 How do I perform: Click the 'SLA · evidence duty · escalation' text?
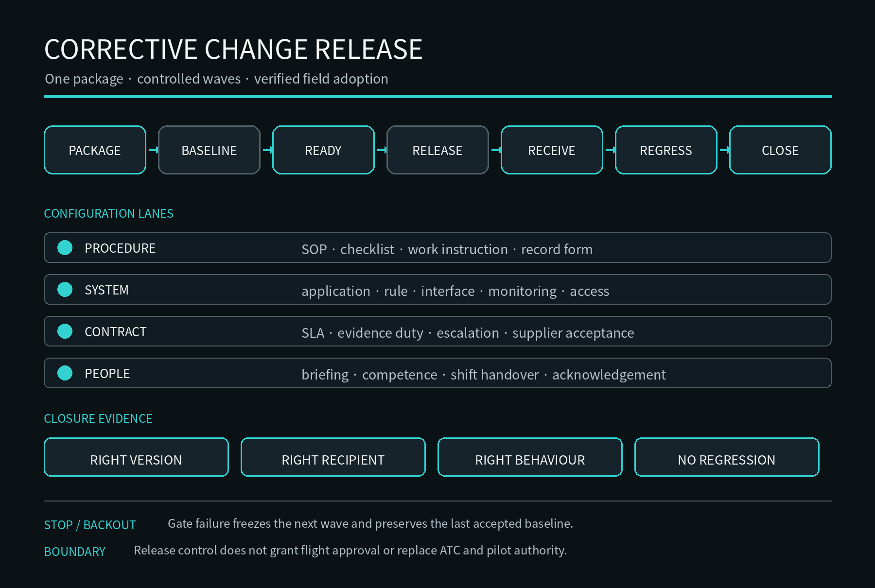click(x=468, y=333)
